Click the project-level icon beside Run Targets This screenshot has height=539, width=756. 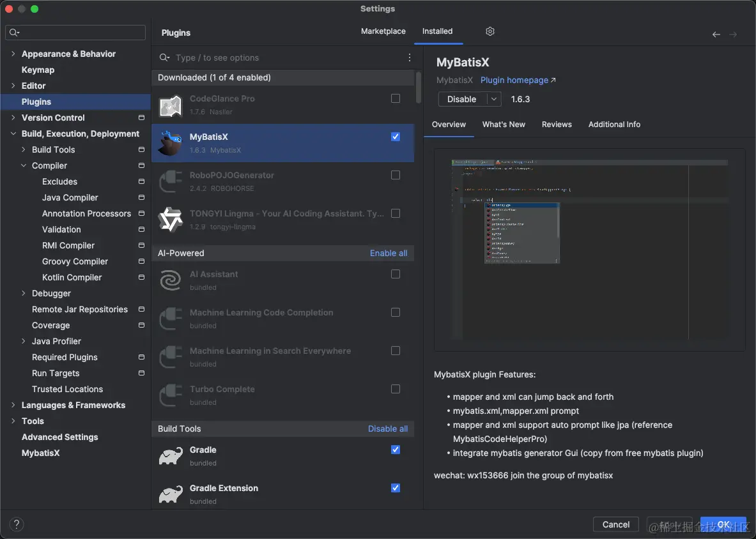141,373
